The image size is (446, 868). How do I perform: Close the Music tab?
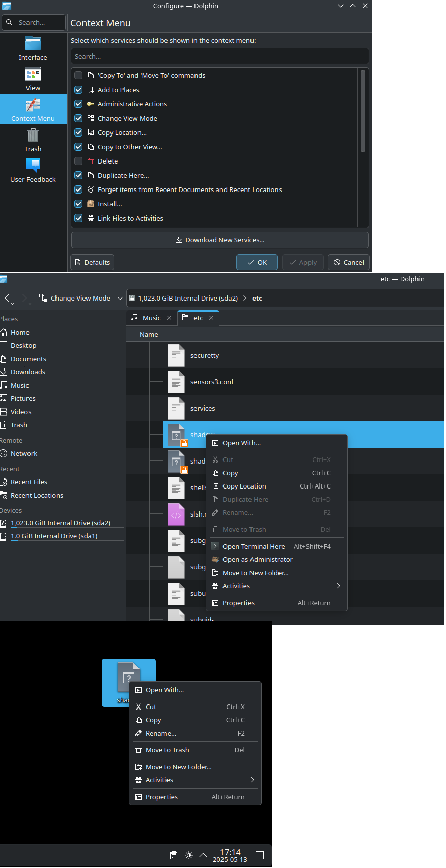point(169,318)
